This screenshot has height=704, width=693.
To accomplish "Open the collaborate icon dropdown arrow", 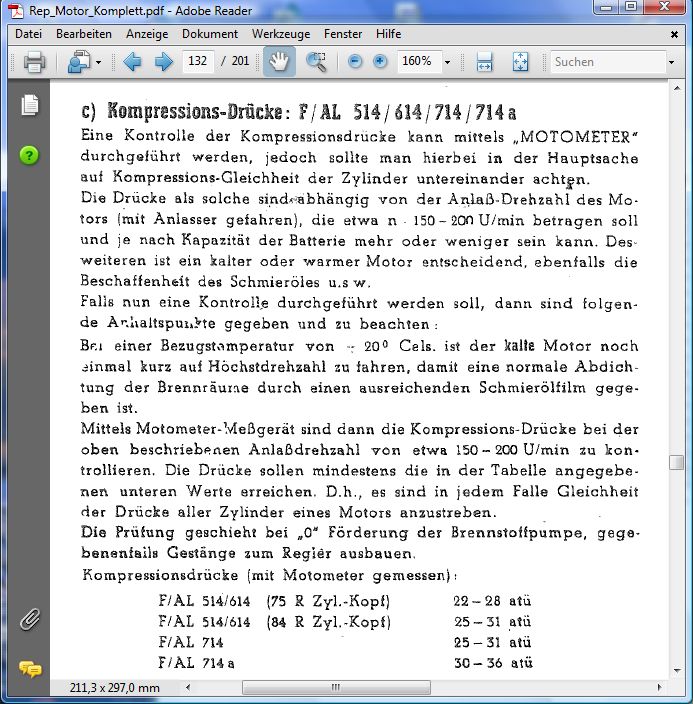I will [98, 62].
